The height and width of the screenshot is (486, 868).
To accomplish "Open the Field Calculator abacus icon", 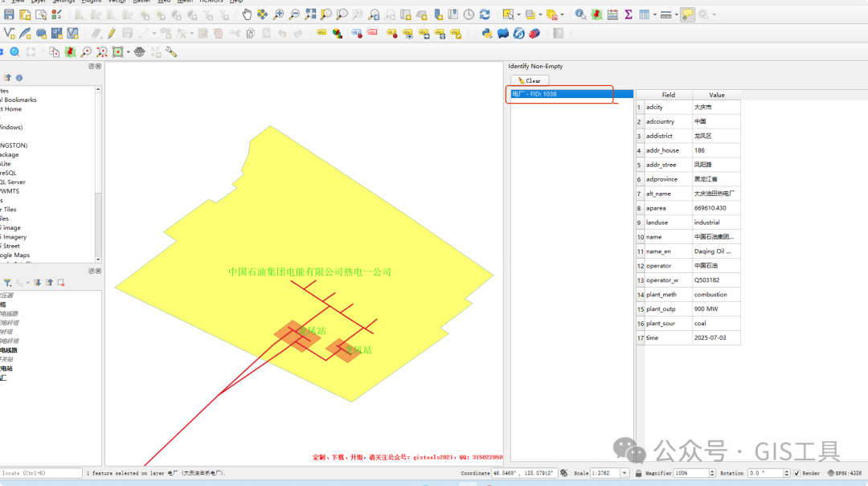I will pyautogui.click(x=612, y=15).
